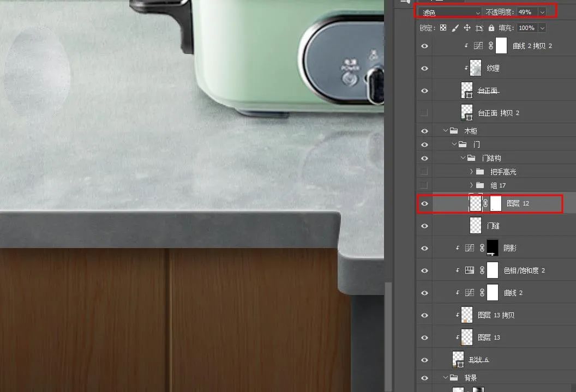Select the 图层 13 拷贝 layer
Screen dimensions: 576x392
(496, 315)
